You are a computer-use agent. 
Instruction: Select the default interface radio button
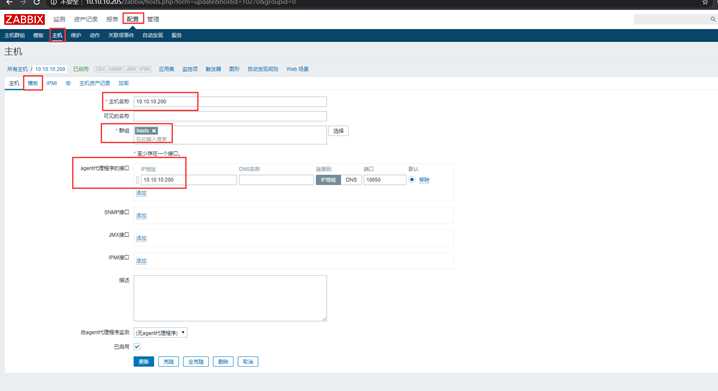(x=412, y=179)
